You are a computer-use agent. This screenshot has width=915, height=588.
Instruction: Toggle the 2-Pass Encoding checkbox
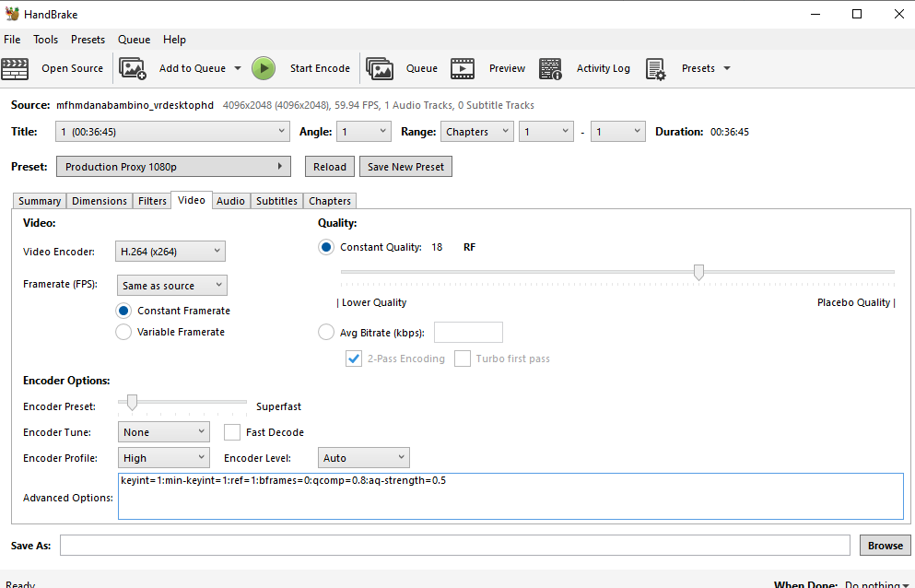pyautogui.click(x=354, y=359)
